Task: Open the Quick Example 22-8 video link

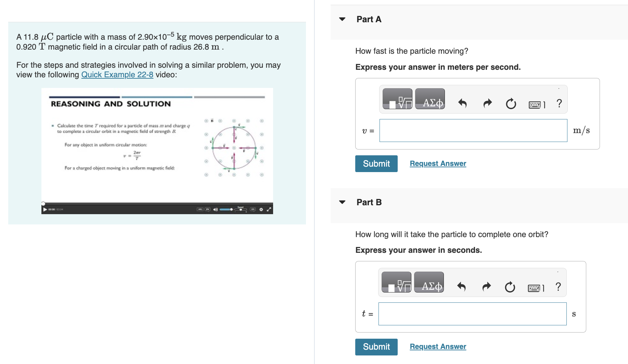Action: point(117,74)
